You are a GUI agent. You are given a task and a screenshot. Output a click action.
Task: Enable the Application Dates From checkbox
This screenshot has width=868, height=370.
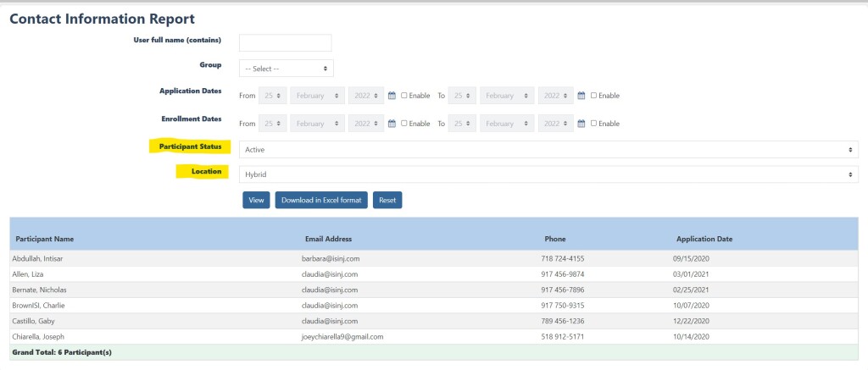tap(404, 96)
